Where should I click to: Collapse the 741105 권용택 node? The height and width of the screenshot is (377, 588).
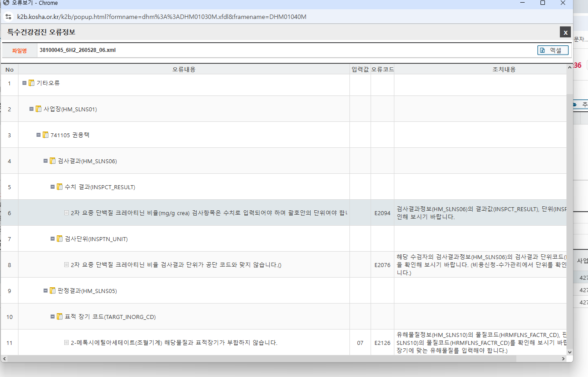coord(39,135)
